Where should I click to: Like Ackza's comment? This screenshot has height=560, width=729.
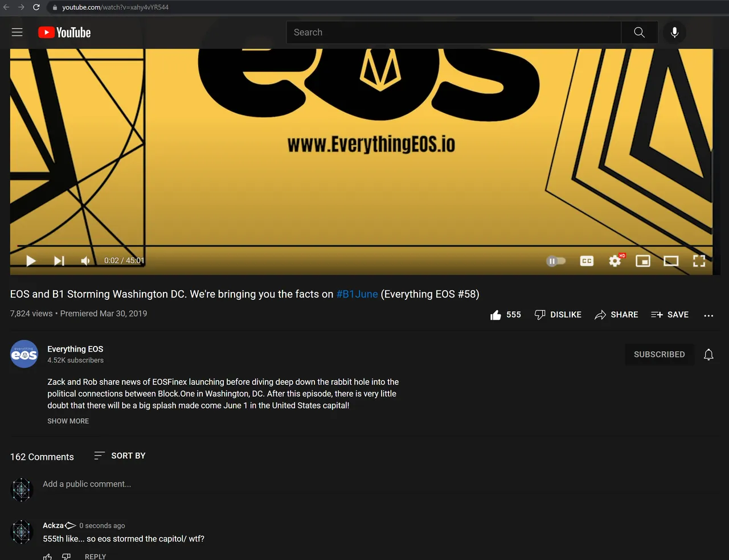point(48,557)
